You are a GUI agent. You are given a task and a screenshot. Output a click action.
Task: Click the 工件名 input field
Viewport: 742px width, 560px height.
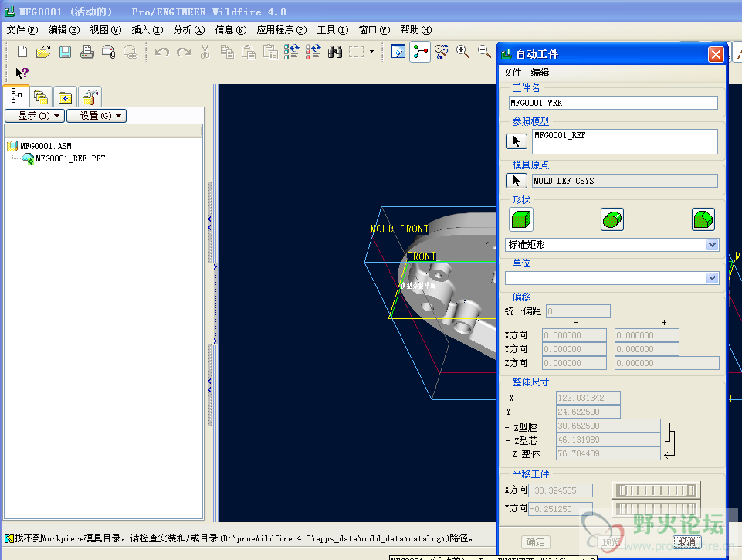tap(613, 103)
